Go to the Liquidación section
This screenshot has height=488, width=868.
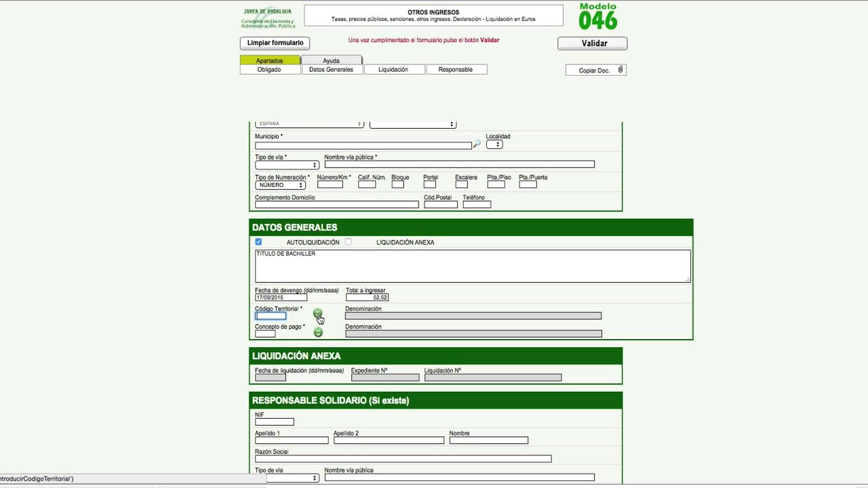coord(393,69)
